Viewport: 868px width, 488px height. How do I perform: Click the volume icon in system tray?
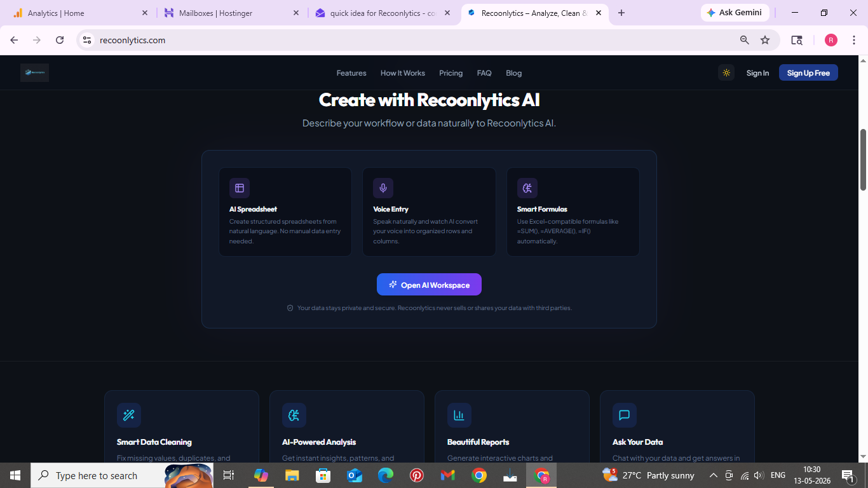pos(758,475)
